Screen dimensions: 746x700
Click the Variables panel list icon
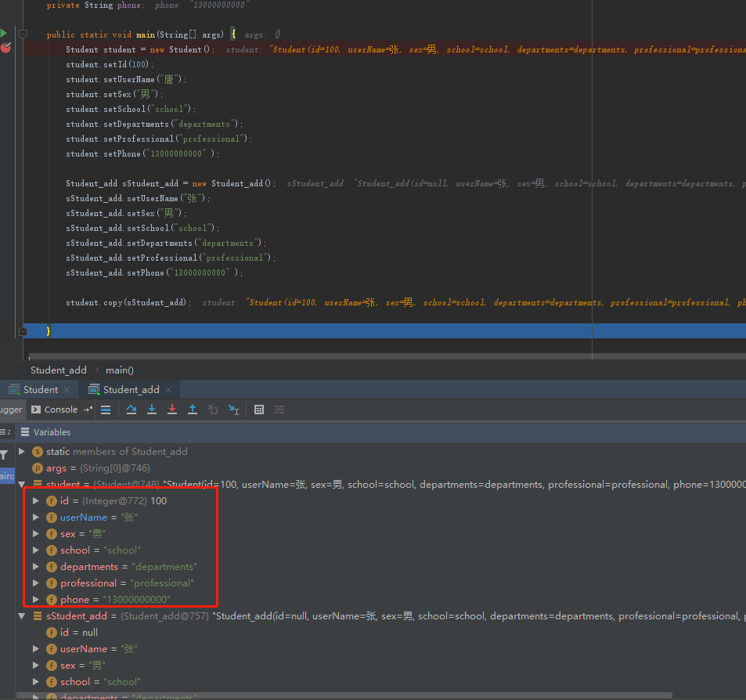27,431
